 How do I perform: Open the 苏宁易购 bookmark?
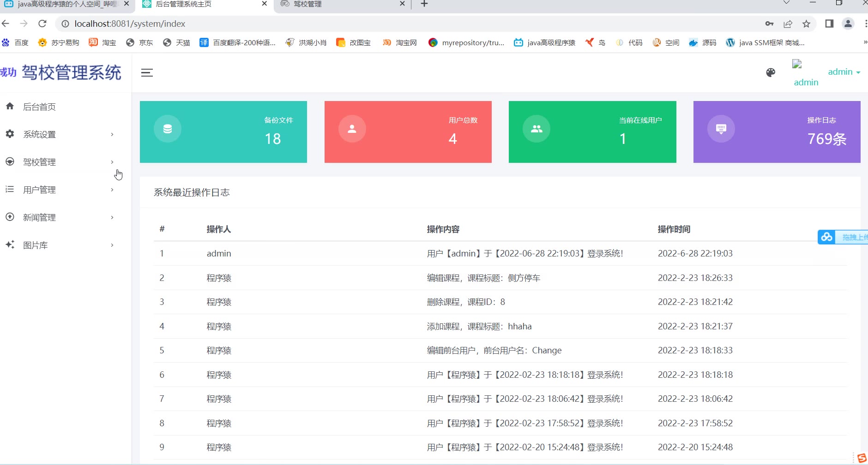click(x=59, y=42)
